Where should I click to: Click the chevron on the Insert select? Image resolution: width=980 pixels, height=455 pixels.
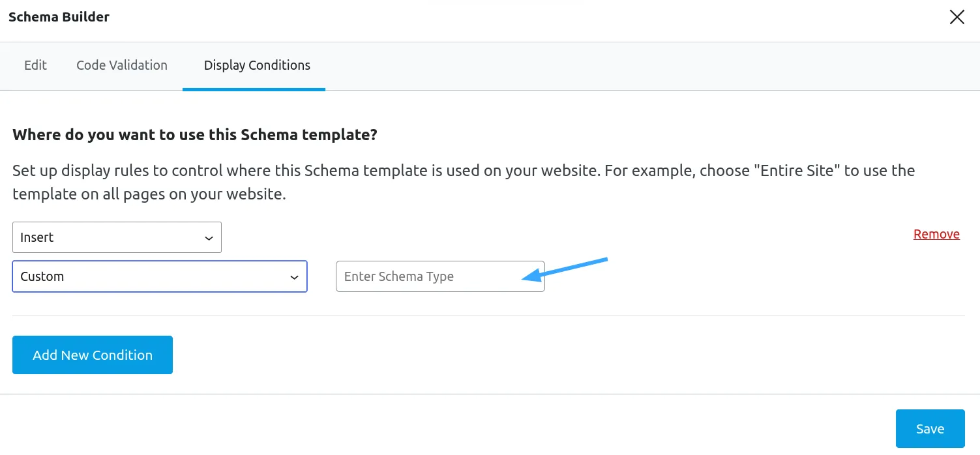pyautogui.click(x=209, y=239)
